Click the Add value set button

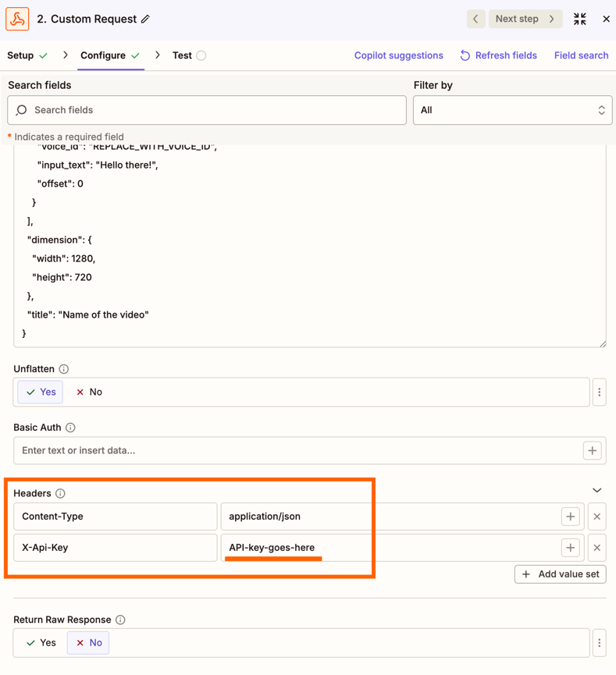(x=561, y=574)
